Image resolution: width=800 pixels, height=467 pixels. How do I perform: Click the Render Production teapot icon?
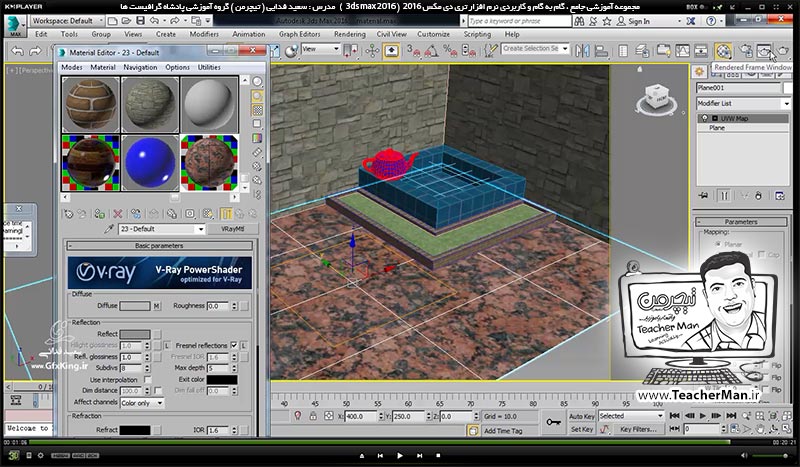pos(783,51)
